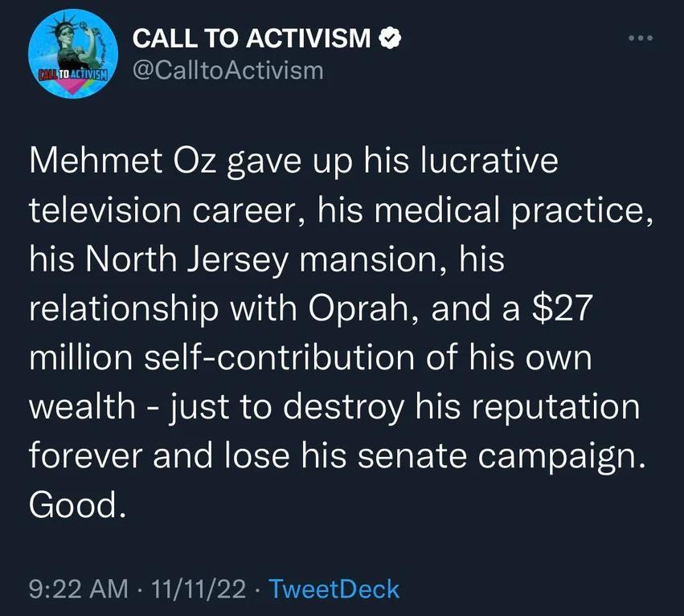Open the three-dot more options menu
This screenshot has height=616, width=684.
[641, 39]
